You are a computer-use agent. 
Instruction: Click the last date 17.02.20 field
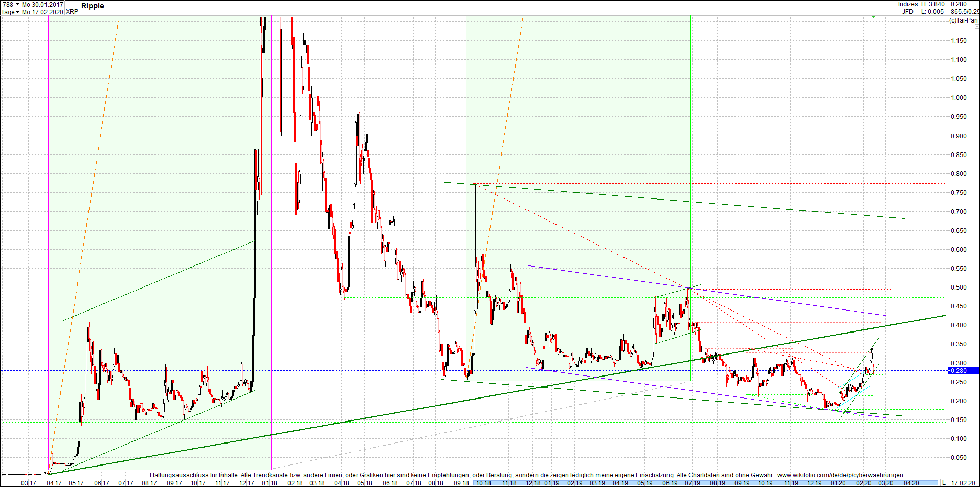pyautogui.click(x=964, y=483)
